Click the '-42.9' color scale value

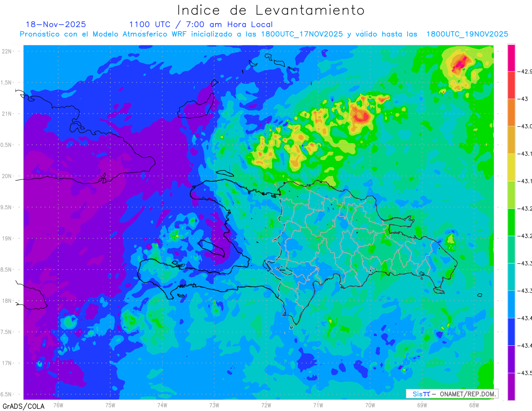(x=526, y=71)
